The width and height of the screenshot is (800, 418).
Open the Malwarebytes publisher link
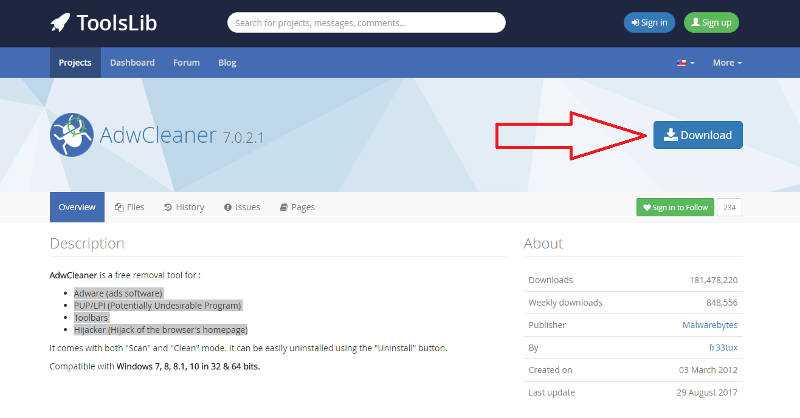tap(710, 325)
